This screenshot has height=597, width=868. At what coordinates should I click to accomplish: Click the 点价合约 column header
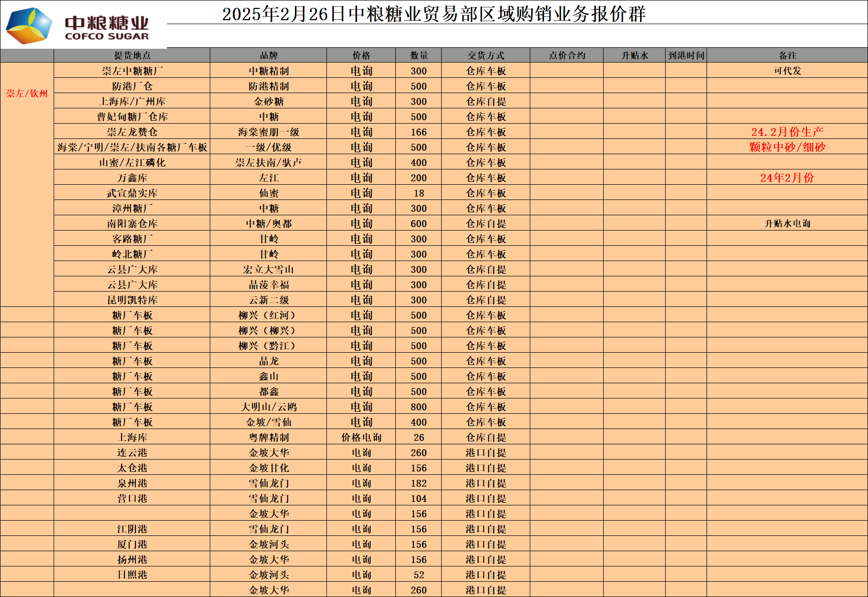click(567, 55)
